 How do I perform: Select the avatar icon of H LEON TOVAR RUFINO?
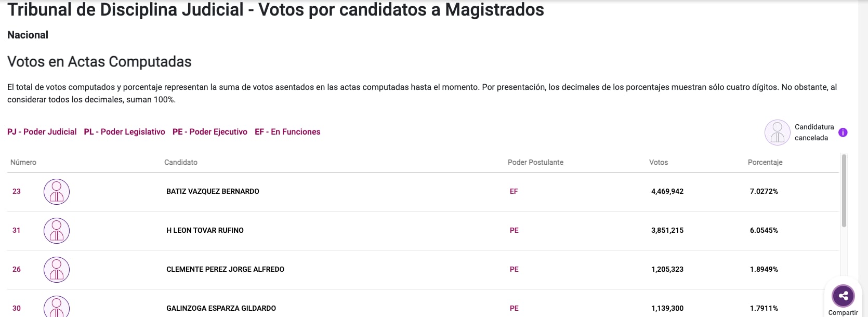56,230
